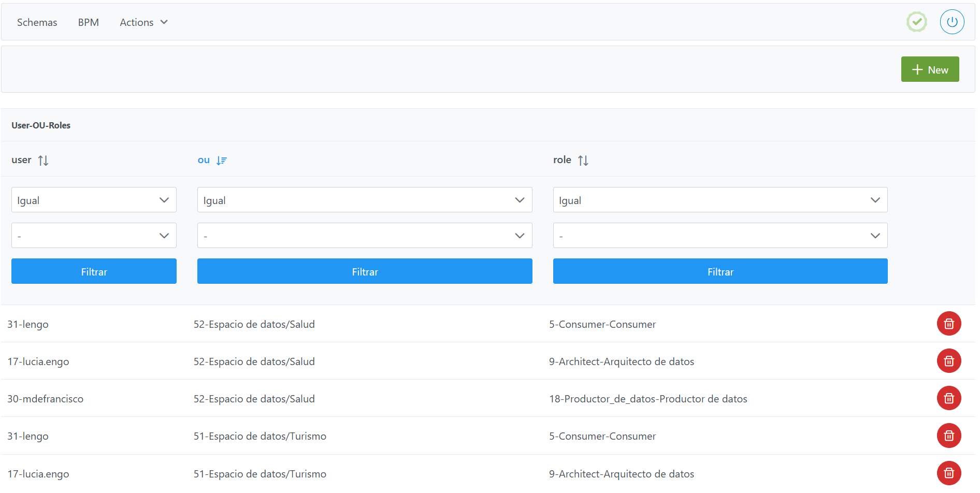Viewport: 980px width, 493px height.
Task: Delete the 31-lengo Turismo Consumer row
Action: (x=948, y=436)
